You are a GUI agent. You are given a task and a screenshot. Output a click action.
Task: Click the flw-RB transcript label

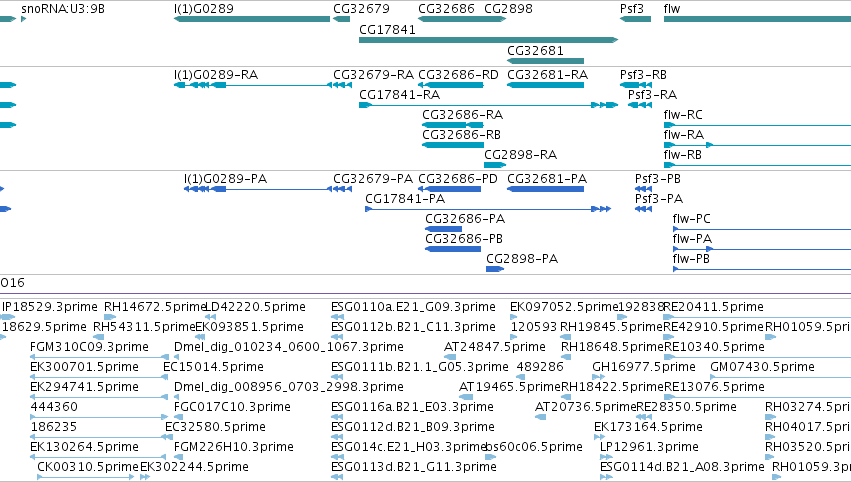click(x=682, y=155)
